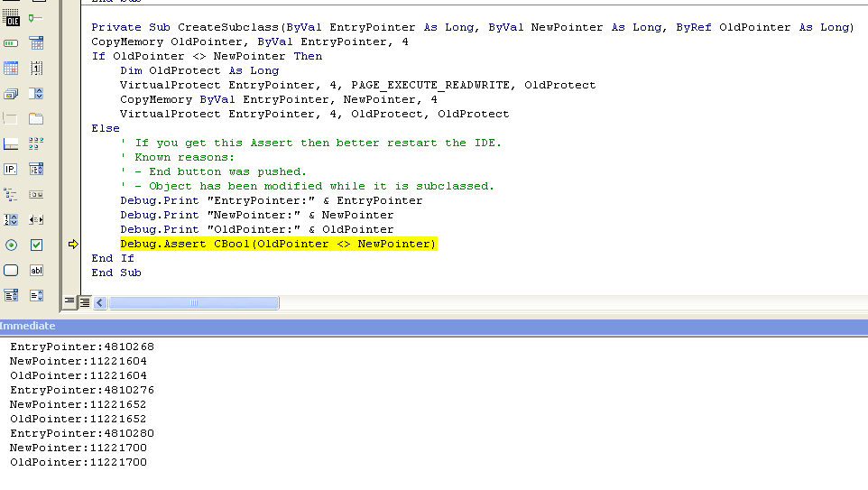Viewport: 868px width, 490px height.
Task: Select the OLE container control tool
Action: (11, 18)
